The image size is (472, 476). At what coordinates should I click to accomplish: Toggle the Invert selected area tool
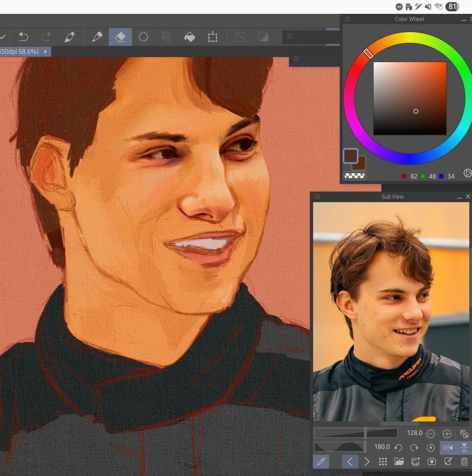(x=263, y=37)
